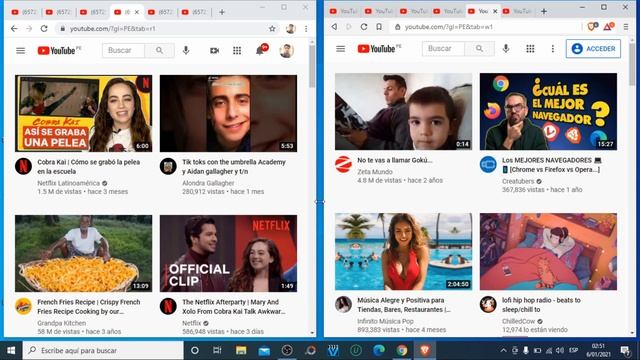Click vertical scrollbar in left Chrome window

point(312,65)
